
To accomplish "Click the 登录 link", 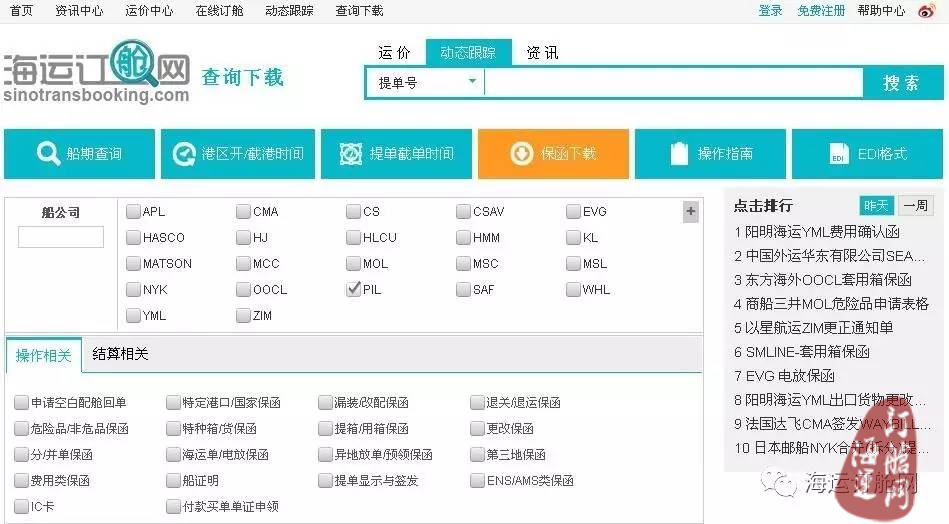I will click(770, 10).
